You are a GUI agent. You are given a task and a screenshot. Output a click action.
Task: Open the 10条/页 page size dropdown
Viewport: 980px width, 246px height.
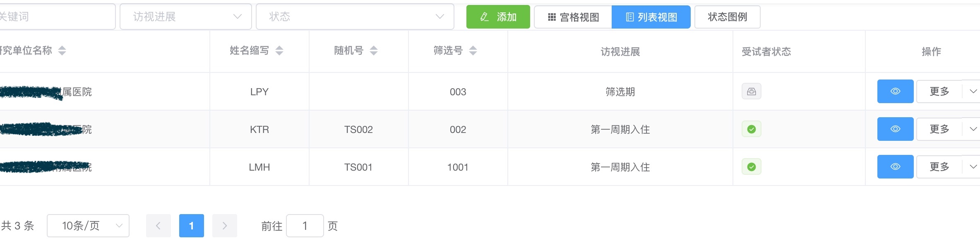click(x=88, y=226)
